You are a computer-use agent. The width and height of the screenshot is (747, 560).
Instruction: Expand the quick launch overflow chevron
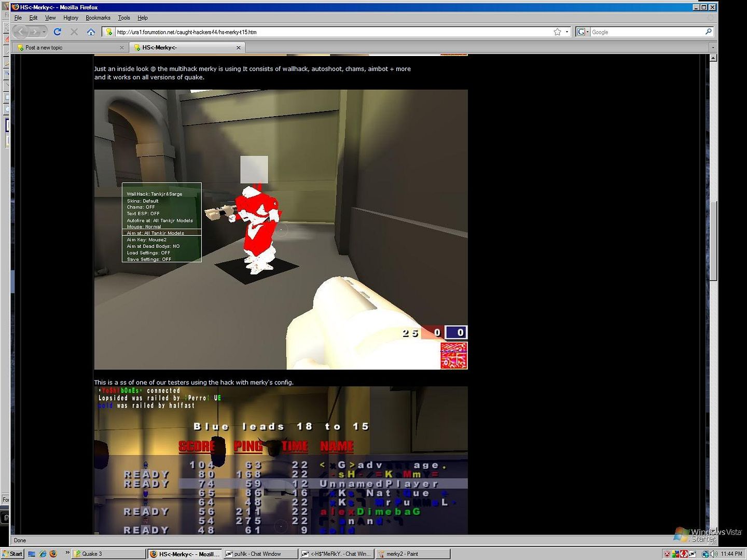tap(67, 553)
